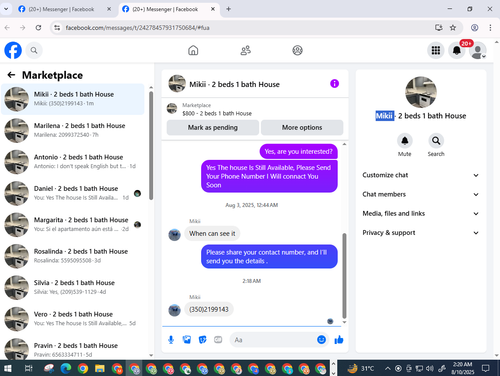Expand the Chat members section
The height and width of the screenshot is (376, 500).
[x=421, y=194]
